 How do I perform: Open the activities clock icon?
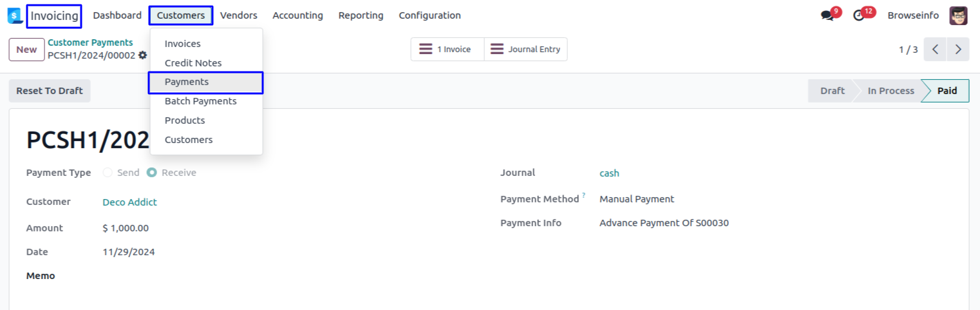[859, 15]
